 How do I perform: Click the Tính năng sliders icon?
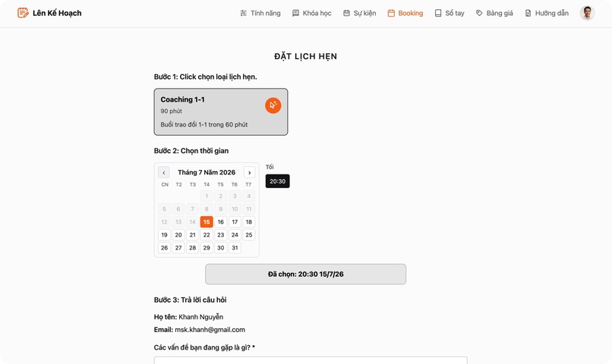(244, 13)
